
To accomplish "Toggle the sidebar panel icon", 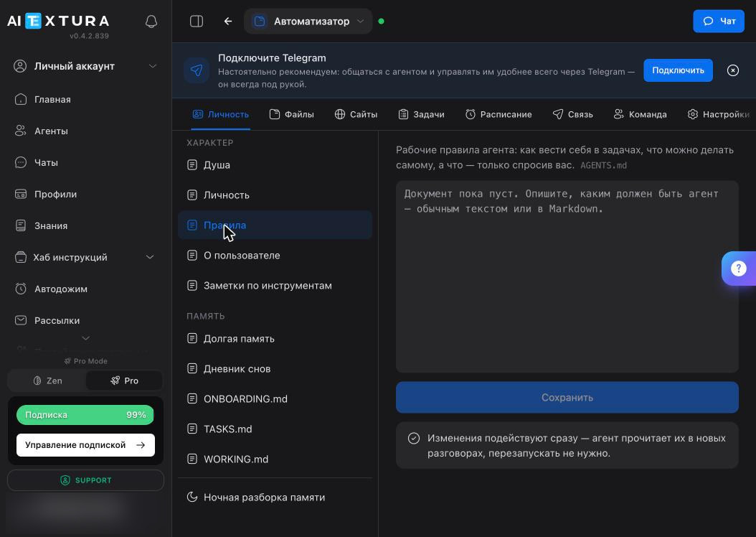I will pyautogui.click(x=197, y=22).
